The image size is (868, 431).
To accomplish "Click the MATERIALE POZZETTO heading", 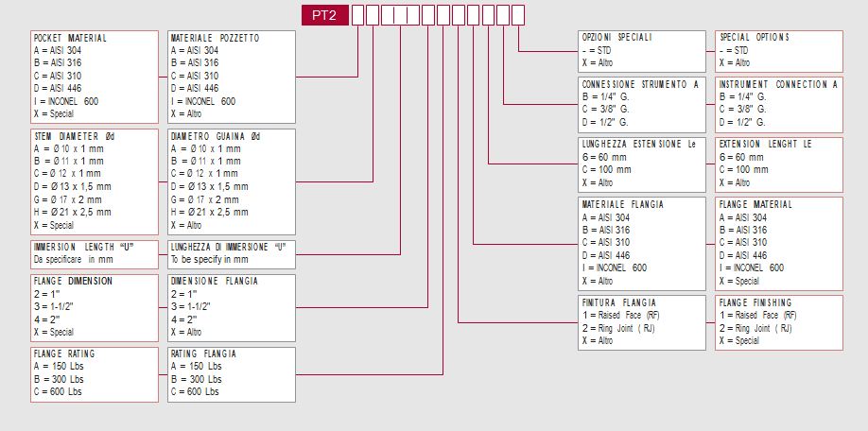I will [215, 38].
